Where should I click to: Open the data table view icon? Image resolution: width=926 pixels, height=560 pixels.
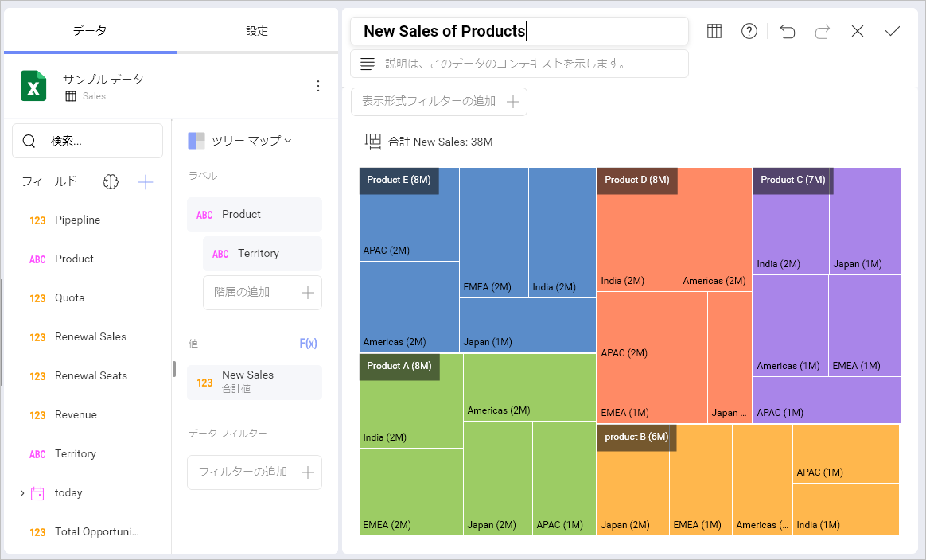click(x=714, y=31)
